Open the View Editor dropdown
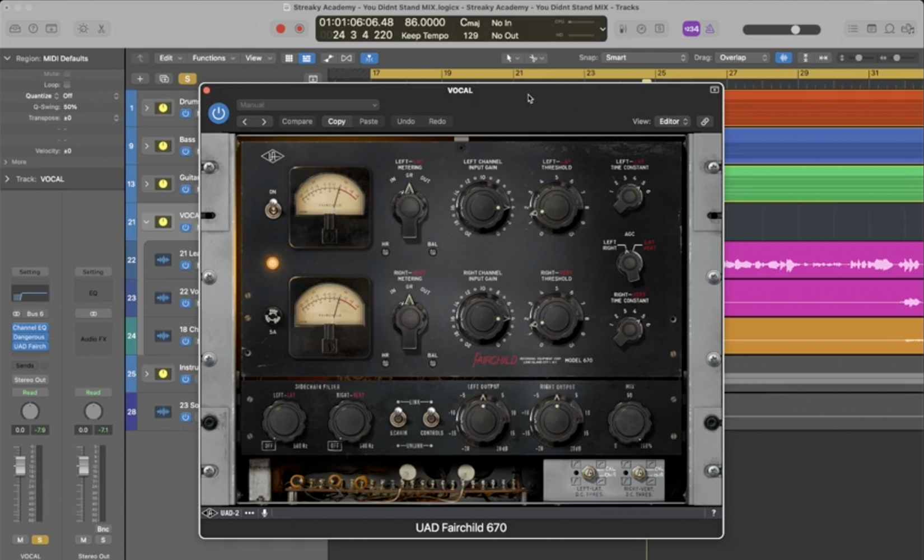Screen dimensions: 924x560 (673, 122)
